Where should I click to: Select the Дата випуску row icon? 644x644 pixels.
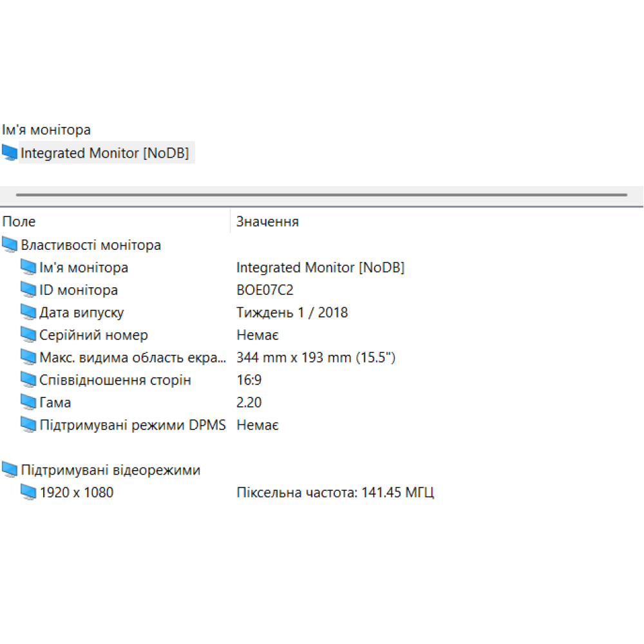(x=28, y=312)
